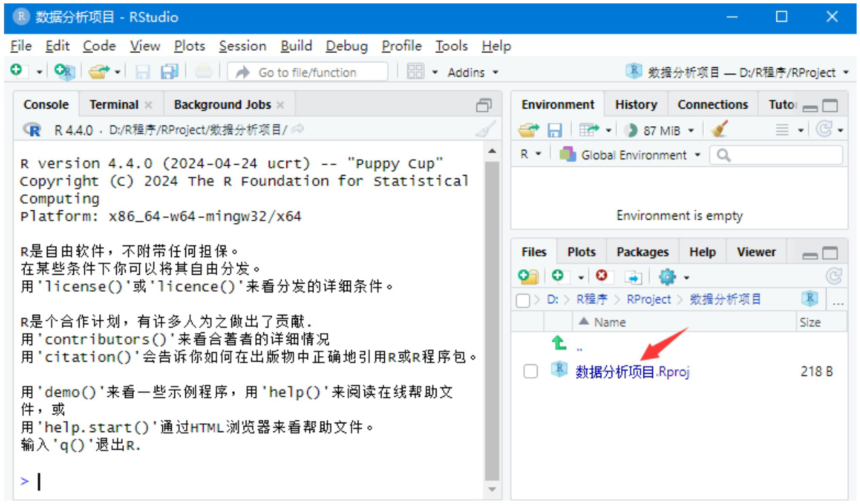The width and height of the screenshot is (860, 504).
Task: Open the Session menu
Action: (242, 46)
